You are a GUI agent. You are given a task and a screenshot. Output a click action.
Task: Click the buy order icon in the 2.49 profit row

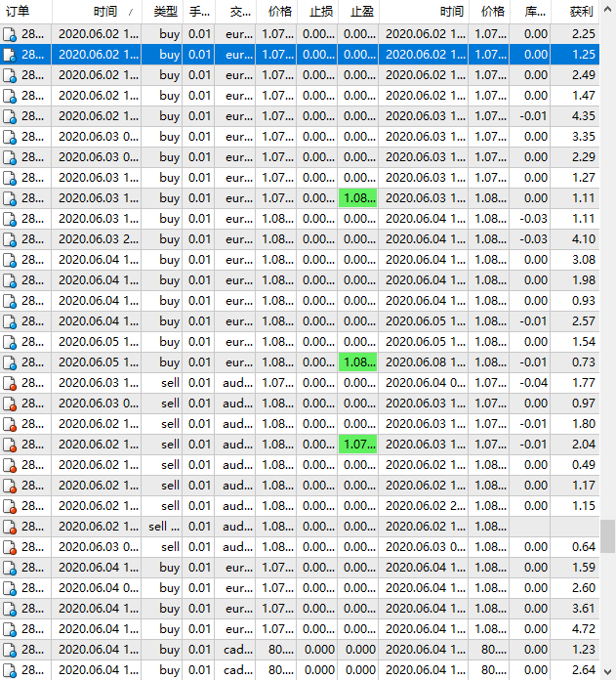point(10,75)
